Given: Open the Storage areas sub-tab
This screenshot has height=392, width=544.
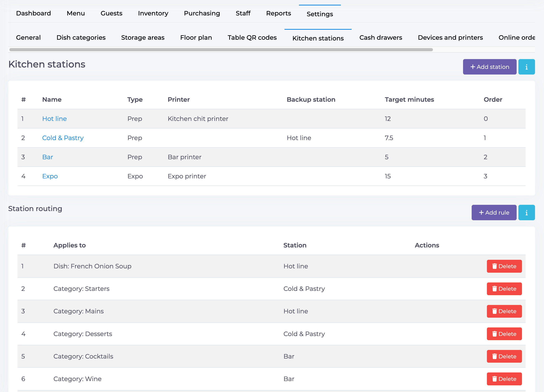Looking at the screenshot, I should point(143,38).
